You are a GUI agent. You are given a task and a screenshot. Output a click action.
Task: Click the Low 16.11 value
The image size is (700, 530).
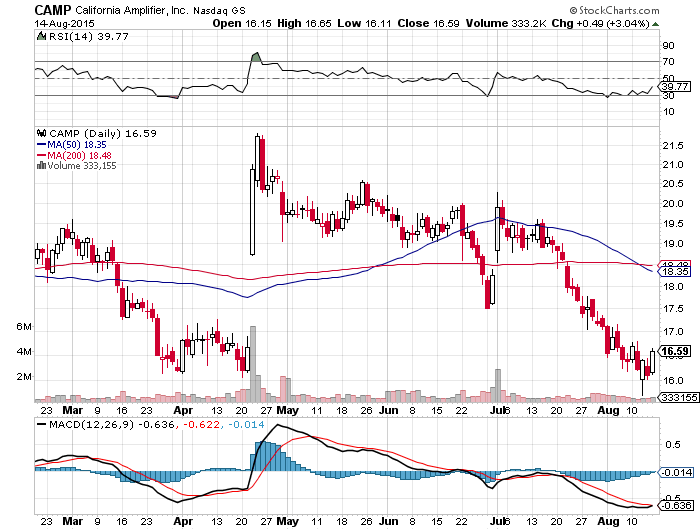click(364, 23)
